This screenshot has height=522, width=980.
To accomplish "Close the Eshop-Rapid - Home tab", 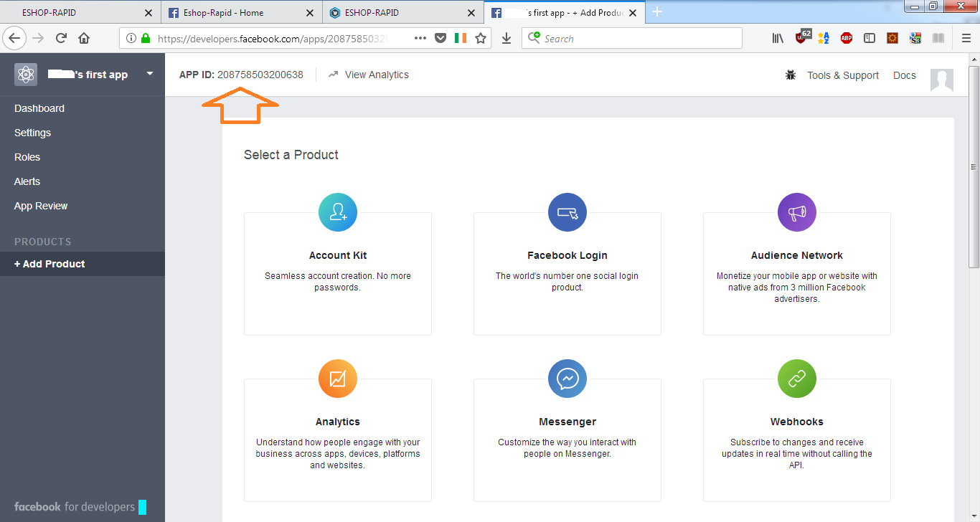I will pos(310,13).
